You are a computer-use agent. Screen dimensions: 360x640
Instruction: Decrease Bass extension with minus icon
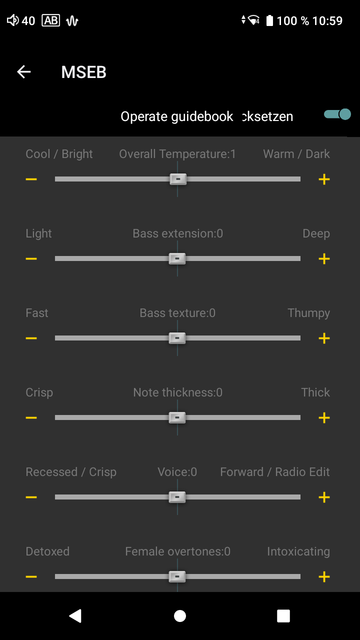pos(31,259)
